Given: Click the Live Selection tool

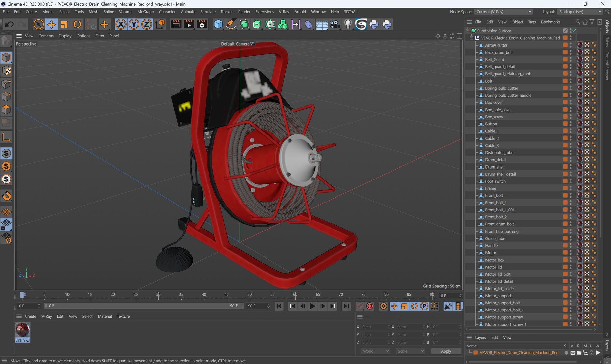Looking at the screenshot, I should 38,24.
